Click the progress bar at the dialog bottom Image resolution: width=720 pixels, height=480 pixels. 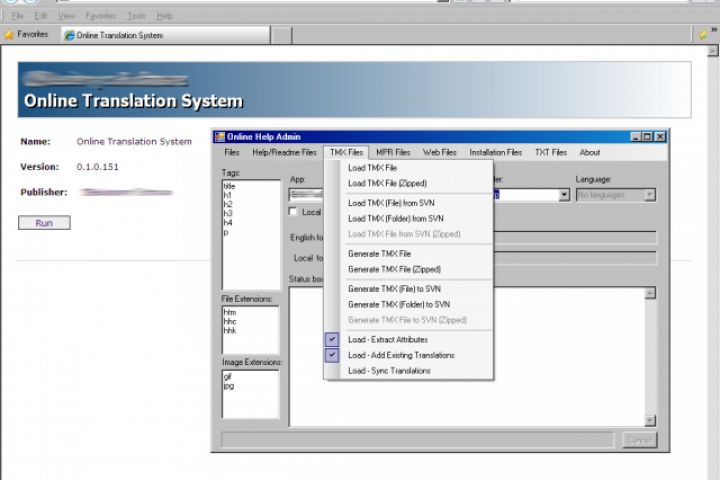tap(417, 440)
